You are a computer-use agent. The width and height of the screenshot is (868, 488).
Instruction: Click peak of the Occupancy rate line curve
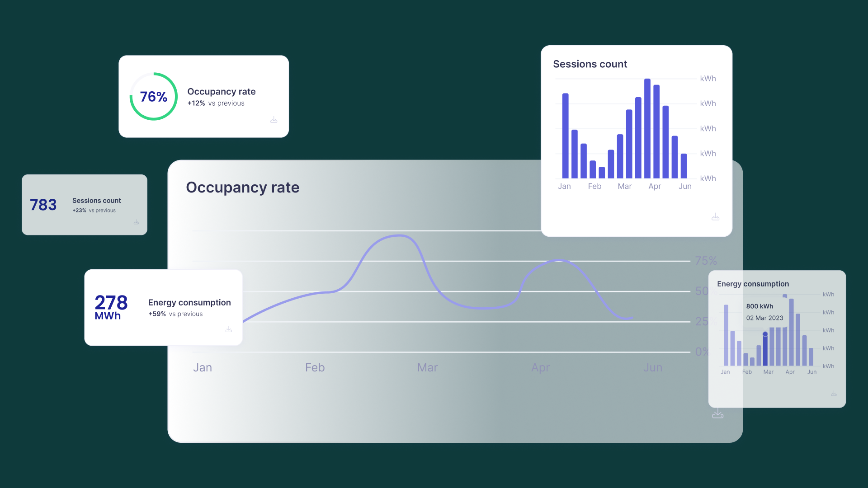(x=399, y=235)
